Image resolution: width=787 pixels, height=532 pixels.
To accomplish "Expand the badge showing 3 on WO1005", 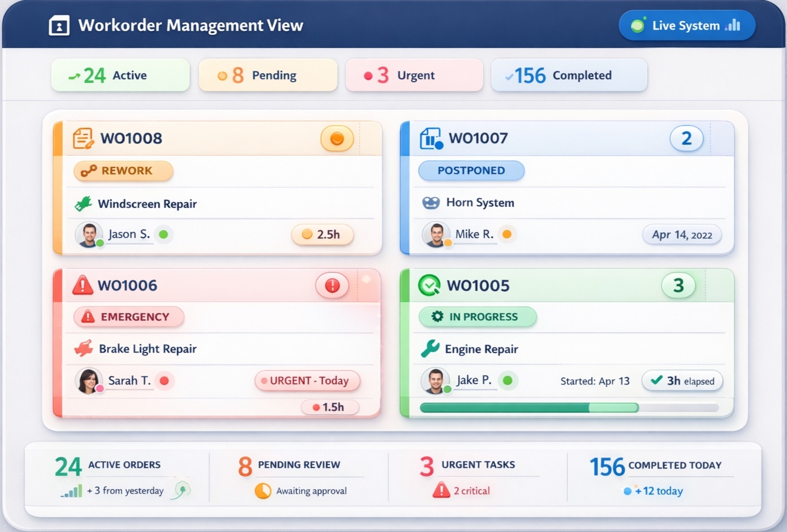I will coord(678,286).
